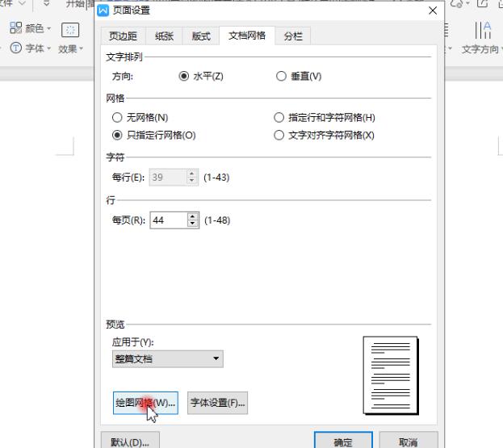Select 垂直(V) text direction

click(x=299, y=77)
